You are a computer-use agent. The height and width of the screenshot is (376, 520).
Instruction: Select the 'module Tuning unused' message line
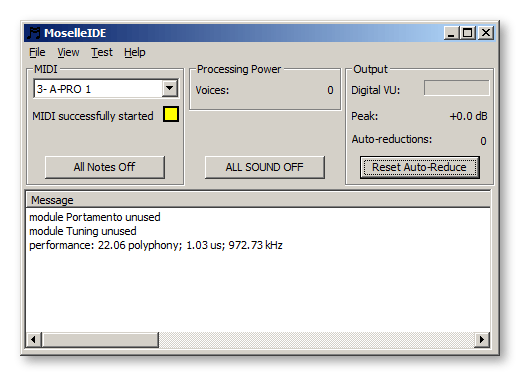pos(83,231)
